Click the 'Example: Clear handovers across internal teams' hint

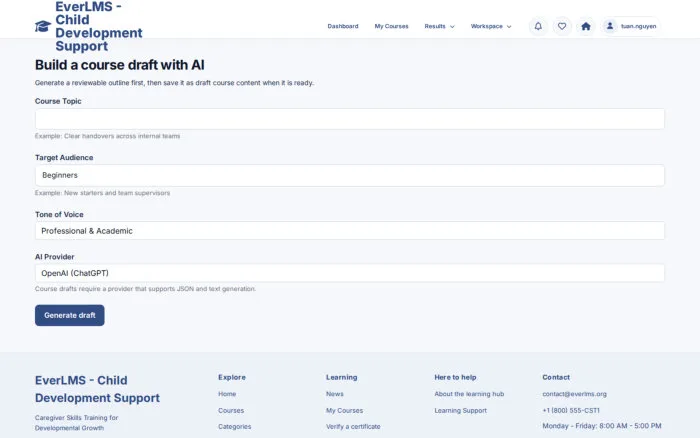click(108, 136)
